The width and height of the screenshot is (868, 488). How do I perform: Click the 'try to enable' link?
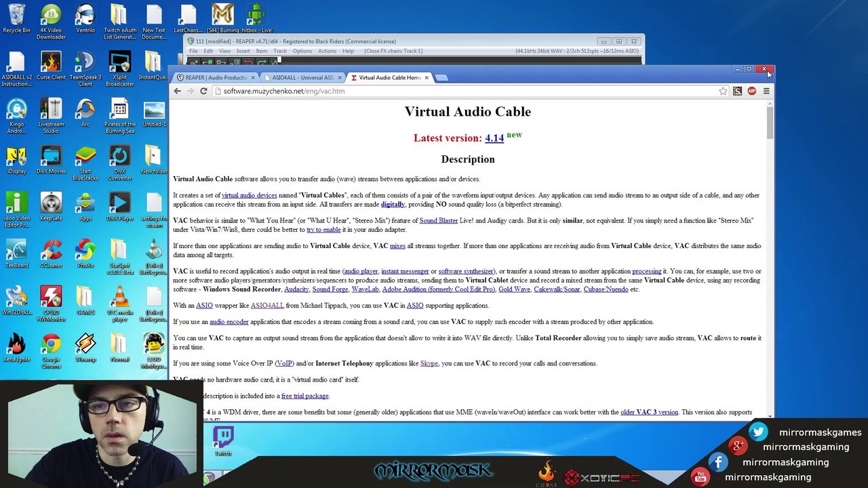point(323,230)
